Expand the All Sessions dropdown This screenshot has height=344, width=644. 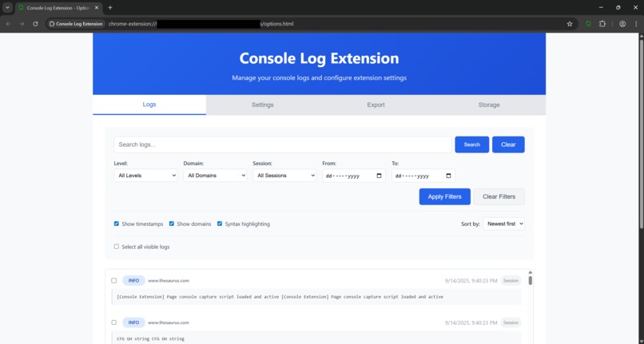(x=284, y=176)
